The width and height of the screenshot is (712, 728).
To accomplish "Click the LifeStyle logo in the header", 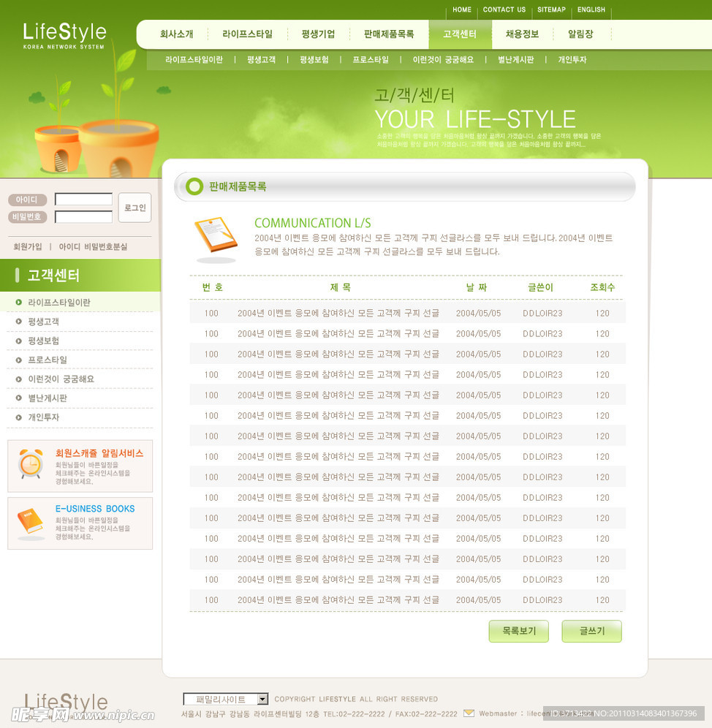I will (64, 34).
